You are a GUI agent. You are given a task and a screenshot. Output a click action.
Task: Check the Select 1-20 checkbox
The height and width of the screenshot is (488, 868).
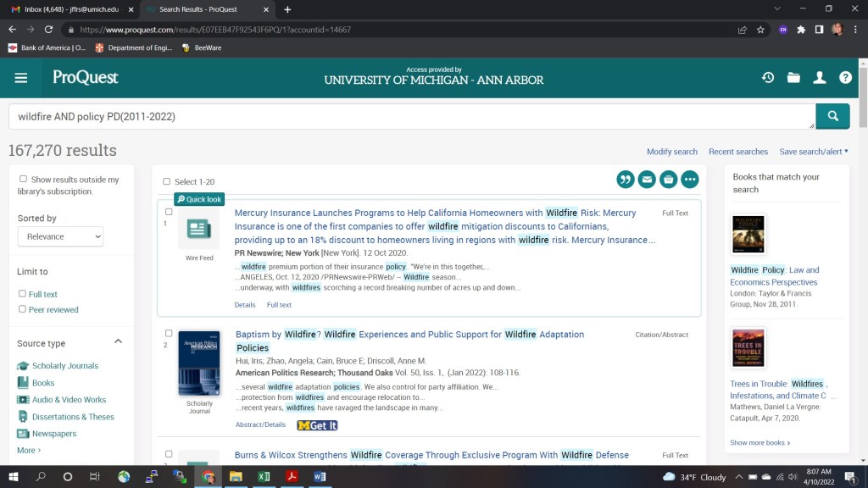point(167,181)
